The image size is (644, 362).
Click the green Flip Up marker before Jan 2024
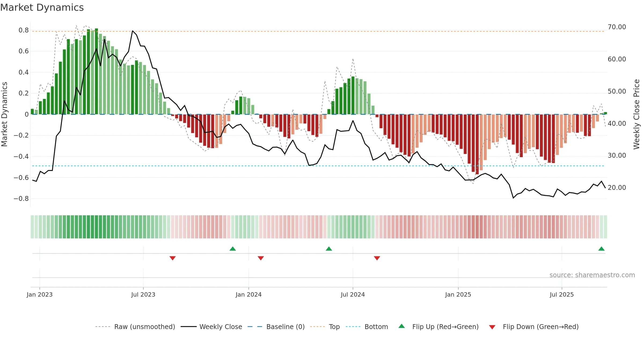click(x=233, y=249)
